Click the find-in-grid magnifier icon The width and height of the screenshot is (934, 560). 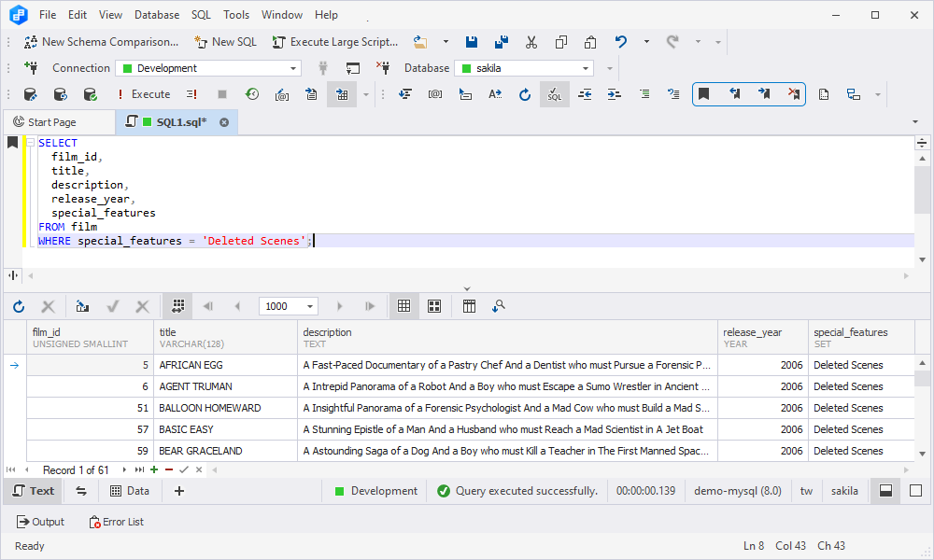499,306
